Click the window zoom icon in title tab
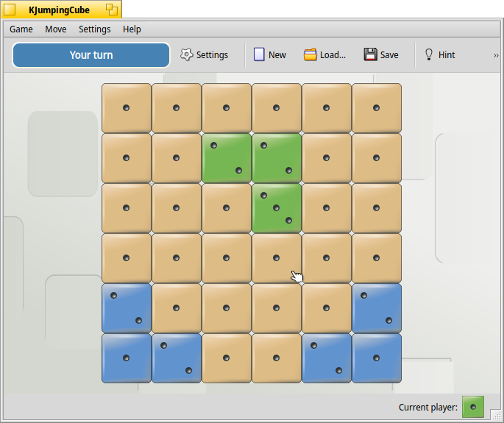Screen dimensions: 504x423 point(112,10)
